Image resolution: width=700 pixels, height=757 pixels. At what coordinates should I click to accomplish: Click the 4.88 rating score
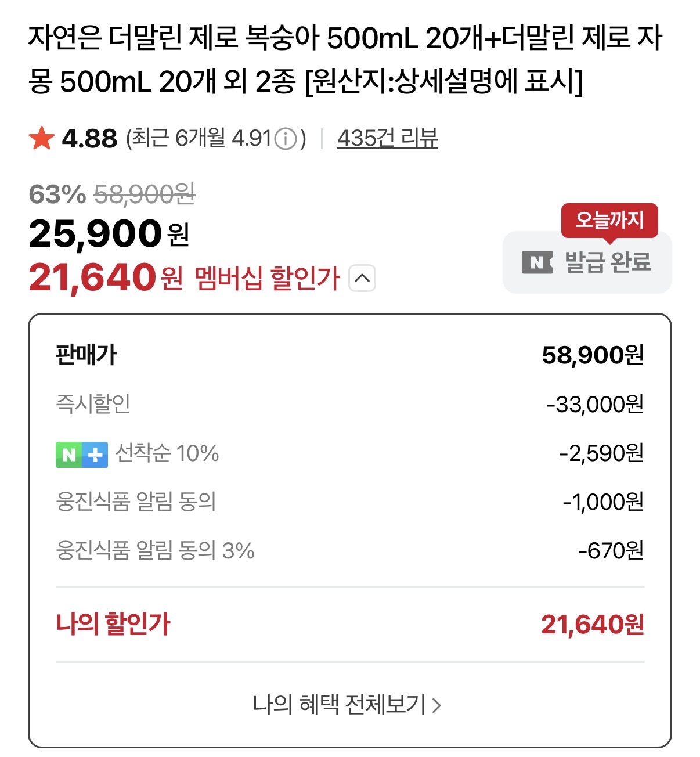(89, 139)
